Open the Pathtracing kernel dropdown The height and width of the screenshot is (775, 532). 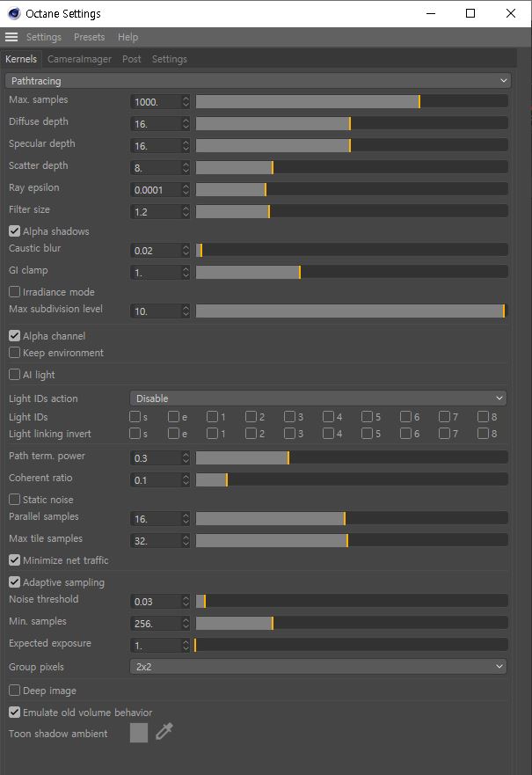pyautogui.click(x=257, y=81)
